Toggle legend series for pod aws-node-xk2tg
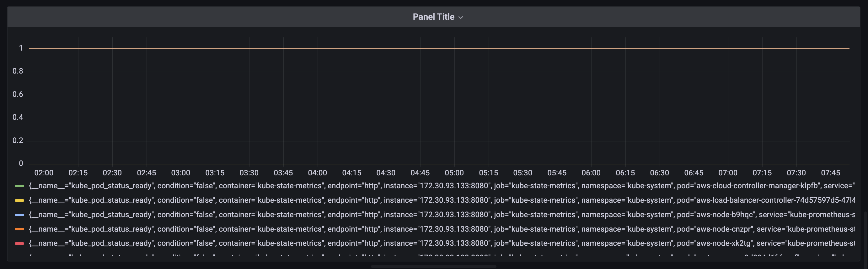This screenshot has width=868, height=269. coord(442,243)
